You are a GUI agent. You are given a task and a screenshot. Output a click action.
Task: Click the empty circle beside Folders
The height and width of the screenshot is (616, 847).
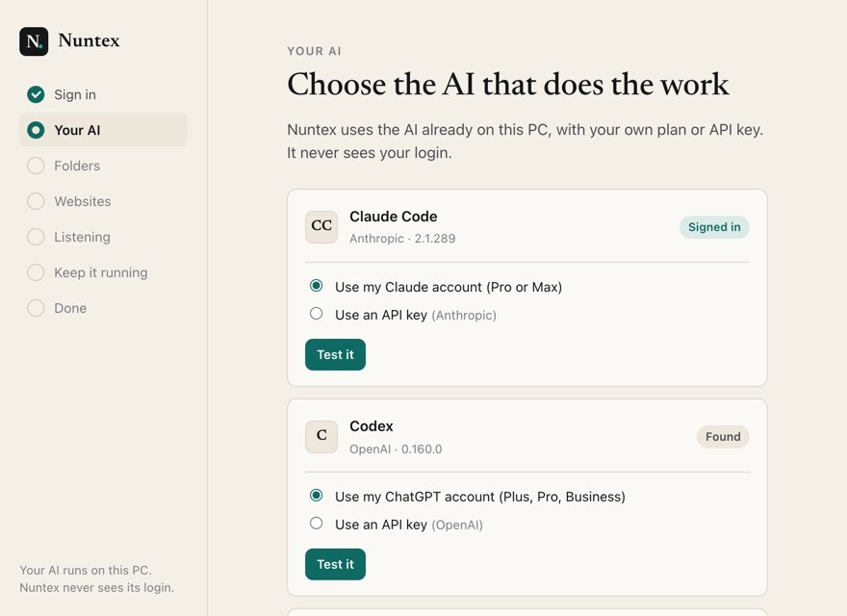(36, 166)
